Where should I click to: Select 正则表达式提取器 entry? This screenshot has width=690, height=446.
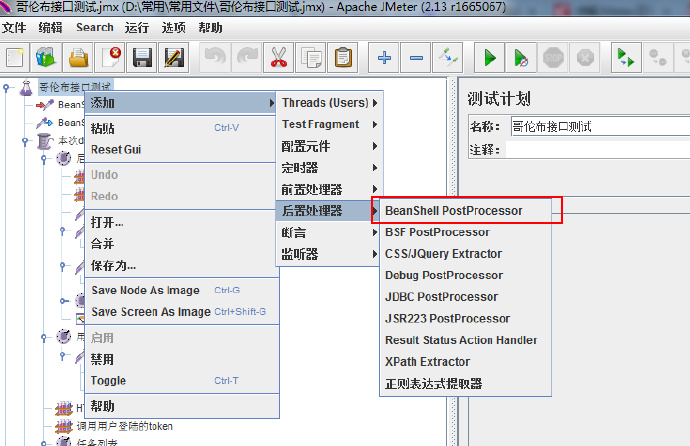[x=466, y=384]
